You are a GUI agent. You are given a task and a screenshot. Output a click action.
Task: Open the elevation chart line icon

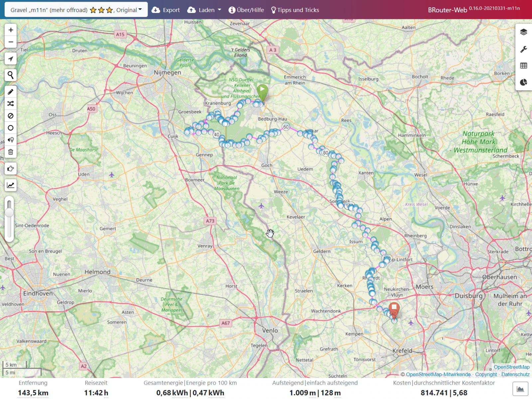11,185
